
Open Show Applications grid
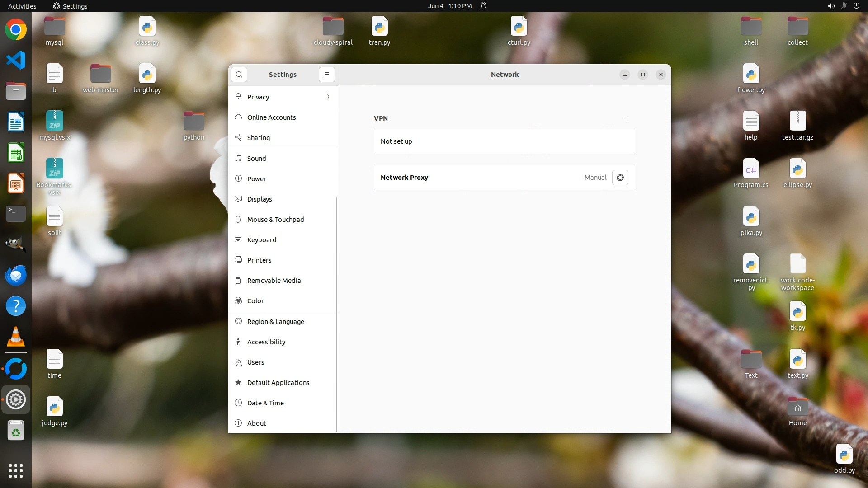(16, 470)
